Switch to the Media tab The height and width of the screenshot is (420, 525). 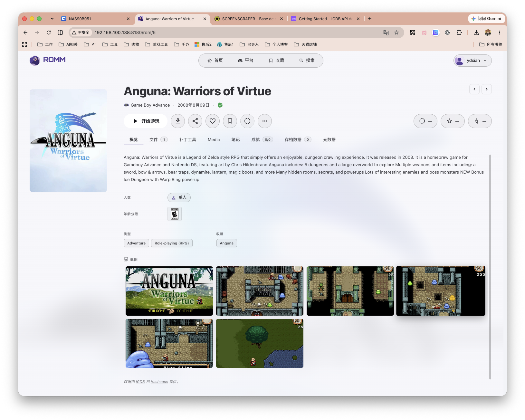(214, 139)
